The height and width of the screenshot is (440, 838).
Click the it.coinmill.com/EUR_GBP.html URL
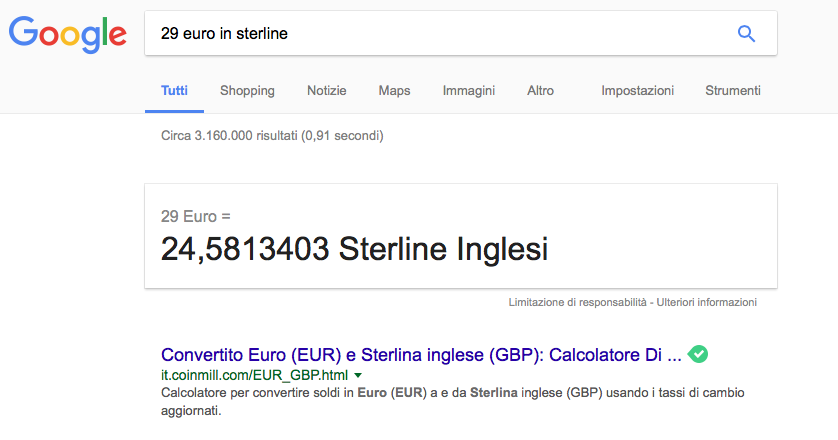254,375
